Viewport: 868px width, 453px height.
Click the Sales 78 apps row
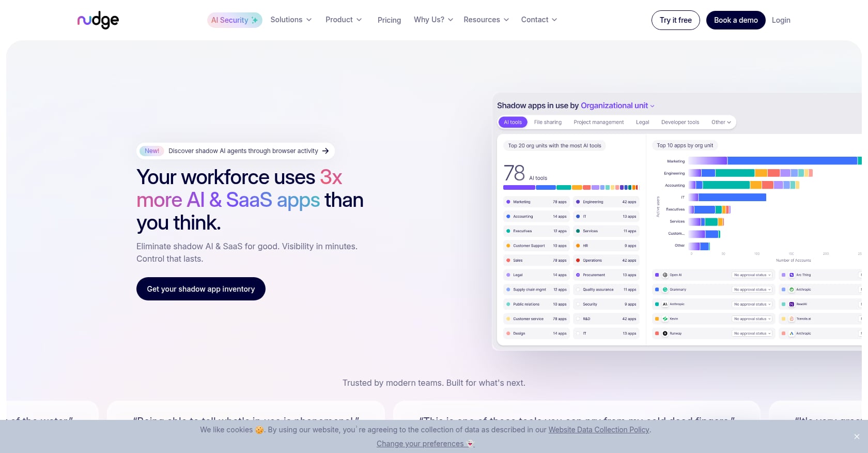536,261
